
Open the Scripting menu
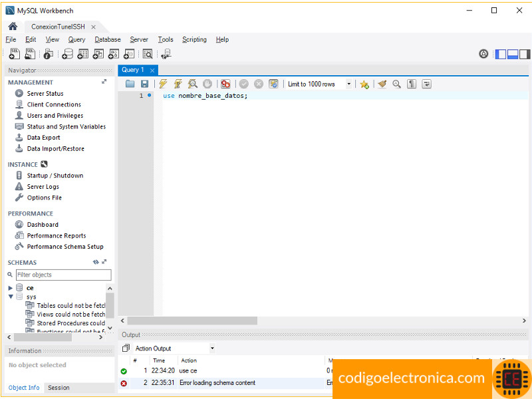click(194, 39)
